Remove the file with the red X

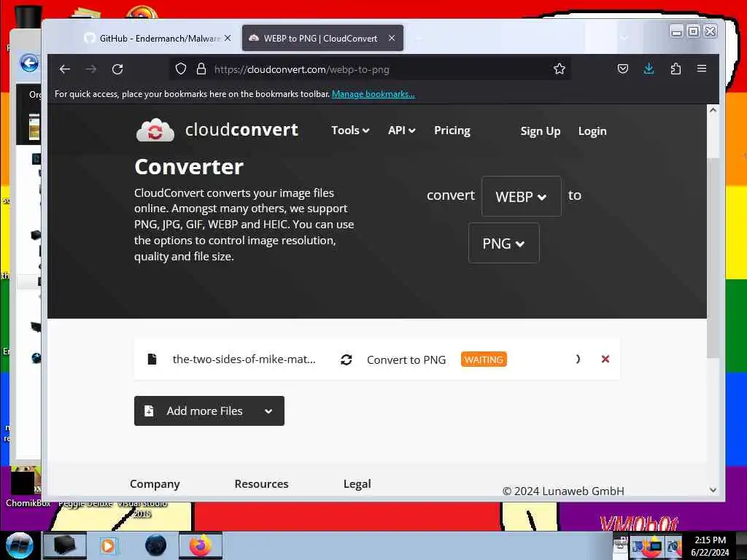click(x=605, y=359)
